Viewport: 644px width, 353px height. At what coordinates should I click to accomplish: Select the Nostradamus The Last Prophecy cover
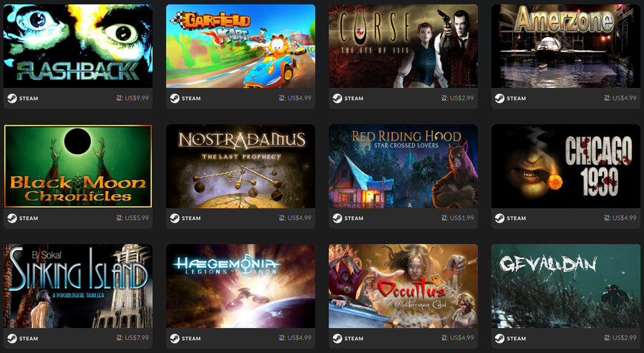pyautogui.click(x=240, y=166)
